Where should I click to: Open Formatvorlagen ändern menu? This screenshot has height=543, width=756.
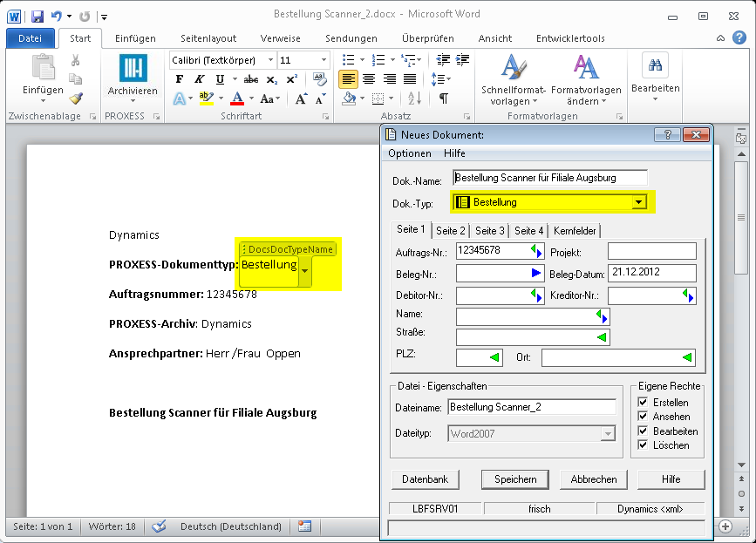coord(586,80)
